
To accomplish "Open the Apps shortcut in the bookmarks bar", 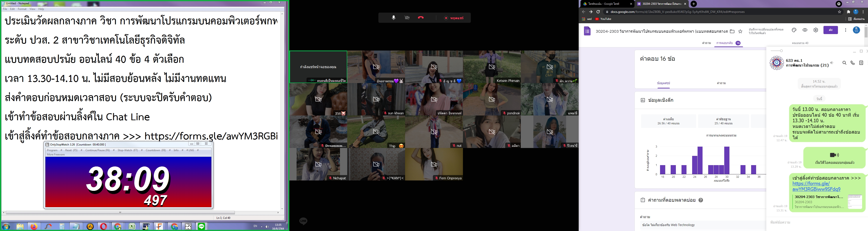I will tap(587, 19).
